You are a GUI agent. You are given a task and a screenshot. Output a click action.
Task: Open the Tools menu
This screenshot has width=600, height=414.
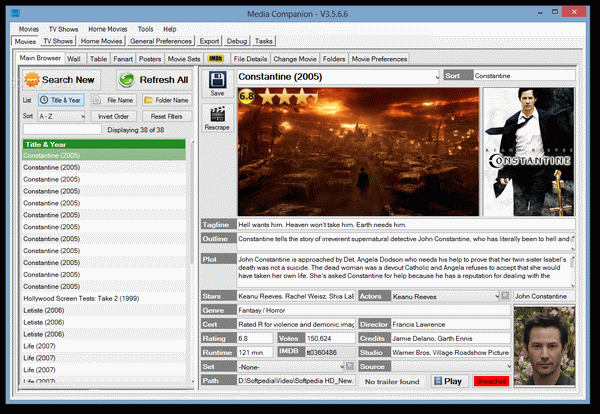tap(145, 29)
